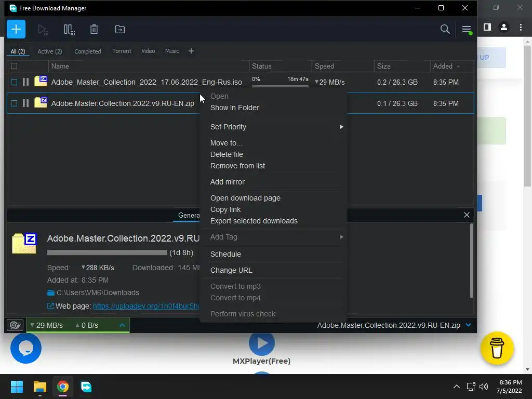Viewport: 532px width, 399px height.
Task: Choose Schedule in the context menu
Action: (225, 254)
